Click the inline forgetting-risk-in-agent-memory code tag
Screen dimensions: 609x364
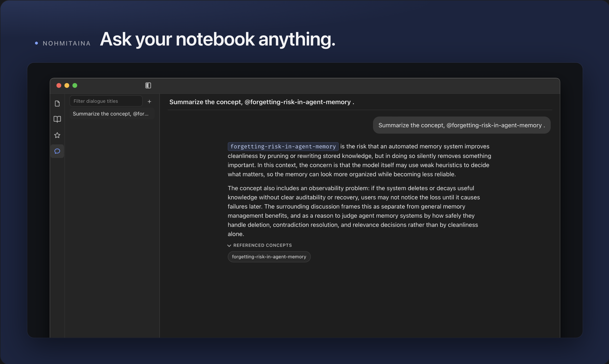pos(283,146)
